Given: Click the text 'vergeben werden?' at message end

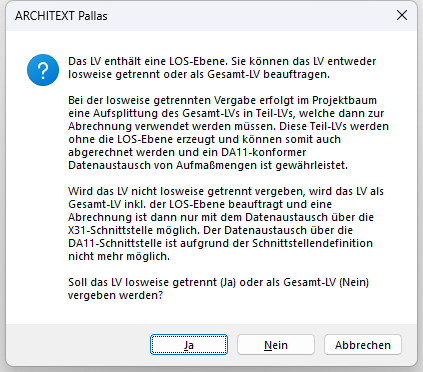Looking at the screenshot, I should point(115,295).
